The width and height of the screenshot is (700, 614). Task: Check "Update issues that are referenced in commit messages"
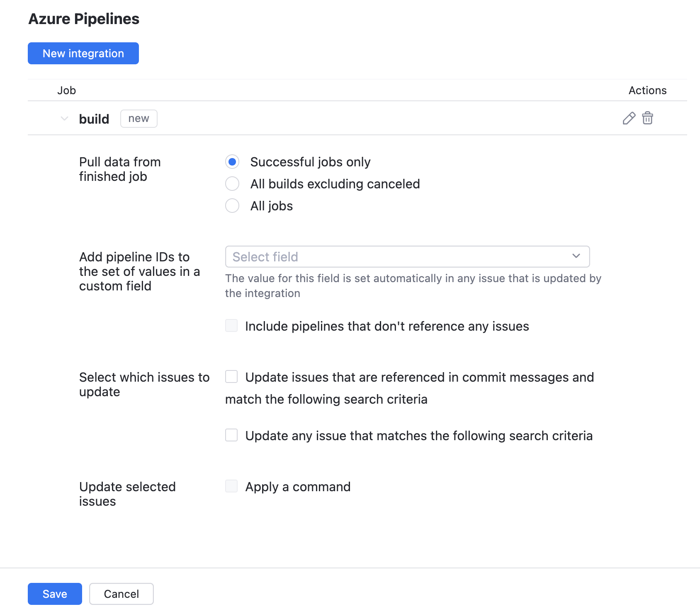coord(231,377)
